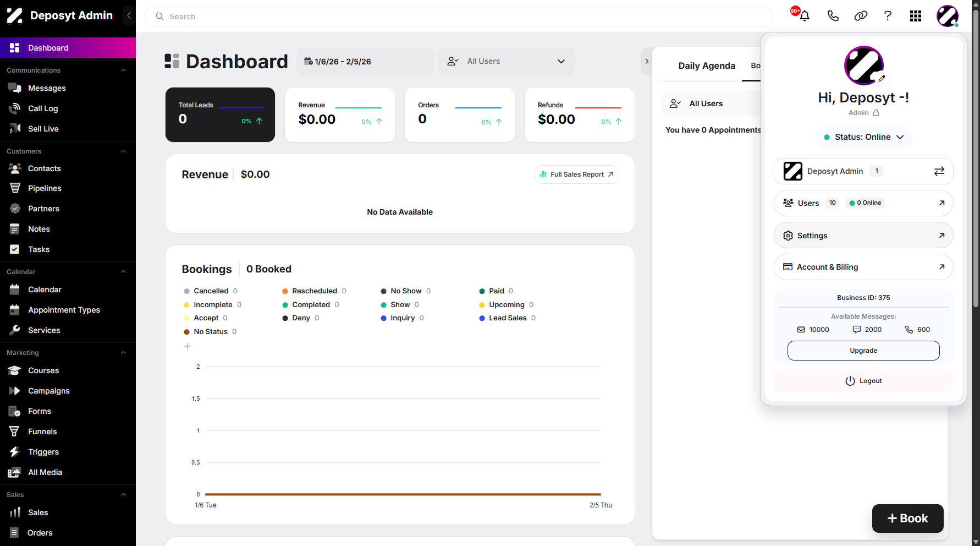Click the + Book button

tap(908, 518)
